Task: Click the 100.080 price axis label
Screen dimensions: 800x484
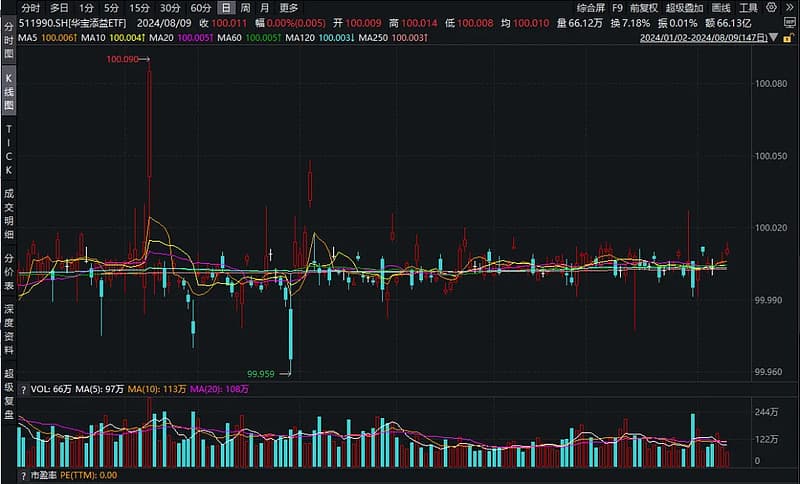Action: tap(770, 84)
